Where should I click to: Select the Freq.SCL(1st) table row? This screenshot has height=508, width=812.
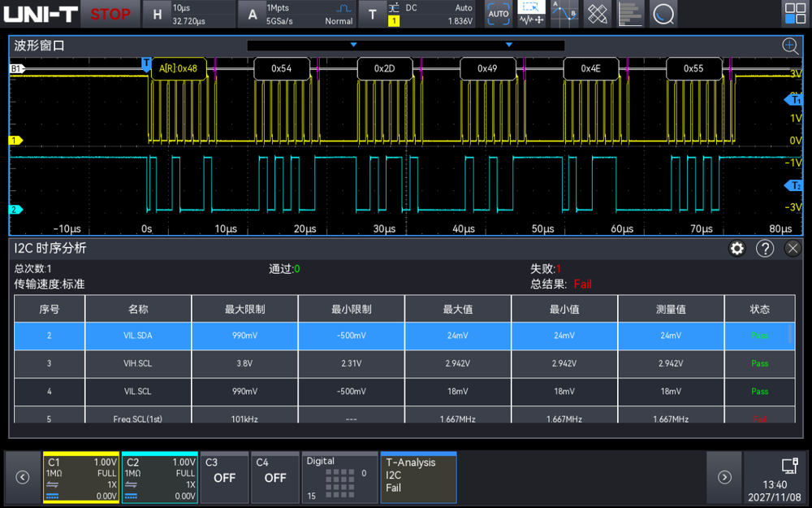tap(404, 415)
